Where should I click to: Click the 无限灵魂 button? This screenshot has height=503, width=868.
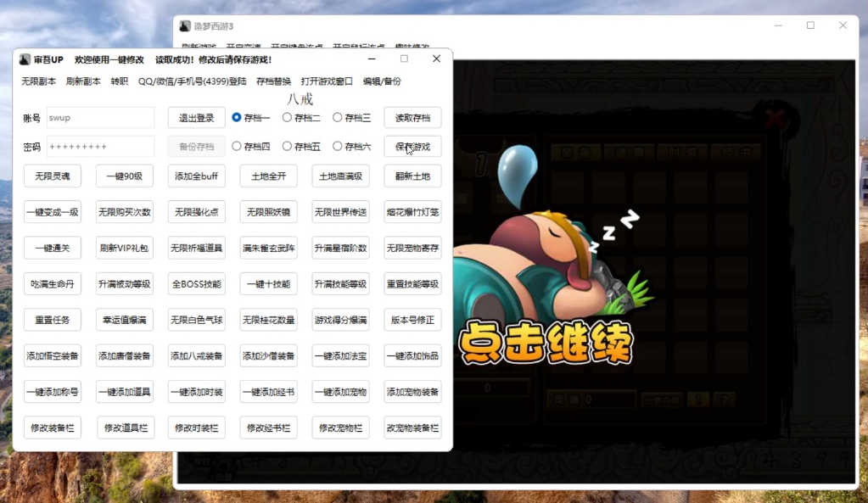53,176
